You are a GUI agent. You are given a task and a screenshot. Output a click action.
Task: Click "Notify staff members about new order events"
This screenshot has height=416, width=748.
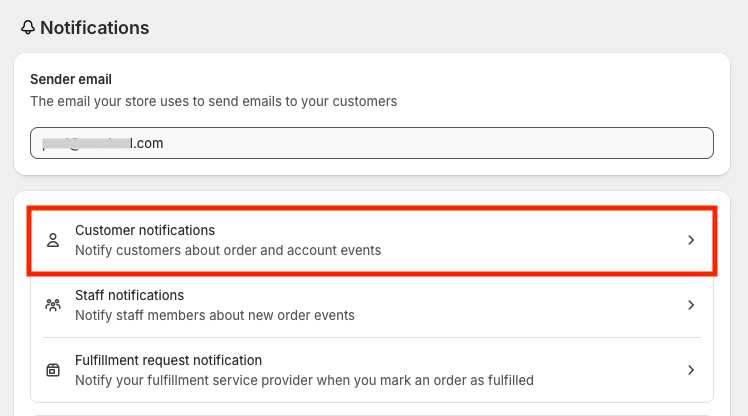point(215,315)
